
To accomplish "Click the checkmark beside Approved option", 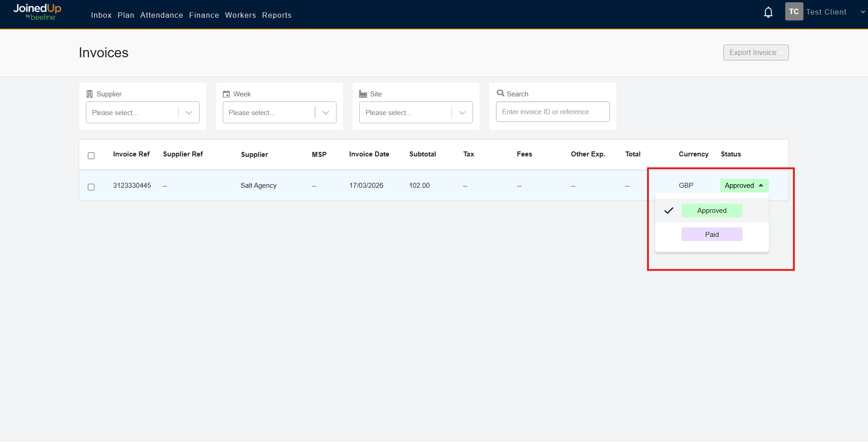I will [x=668, y=211].
